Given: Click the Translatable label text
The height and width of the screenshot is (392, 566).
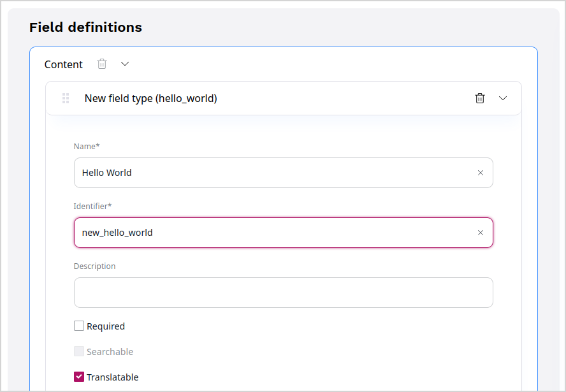Looking at the screenshot, I should pyautogui.click(x=112, y=377).
